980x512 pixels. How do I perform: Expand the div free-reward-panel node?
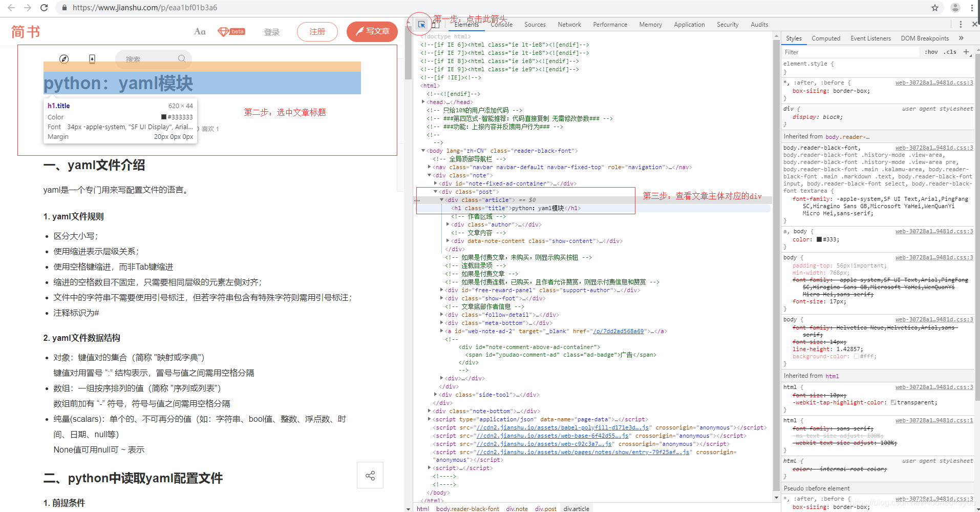441,290
